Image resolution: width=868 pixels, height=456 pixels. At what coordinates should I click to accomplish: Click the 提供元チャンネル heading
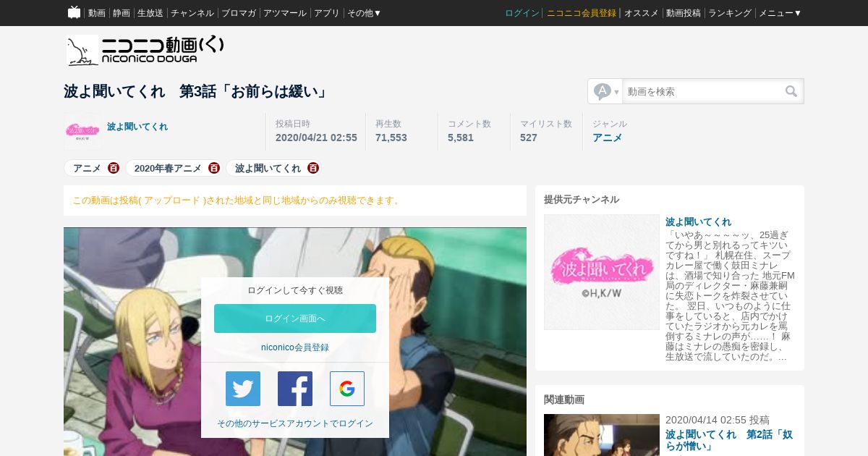[582, 199]
